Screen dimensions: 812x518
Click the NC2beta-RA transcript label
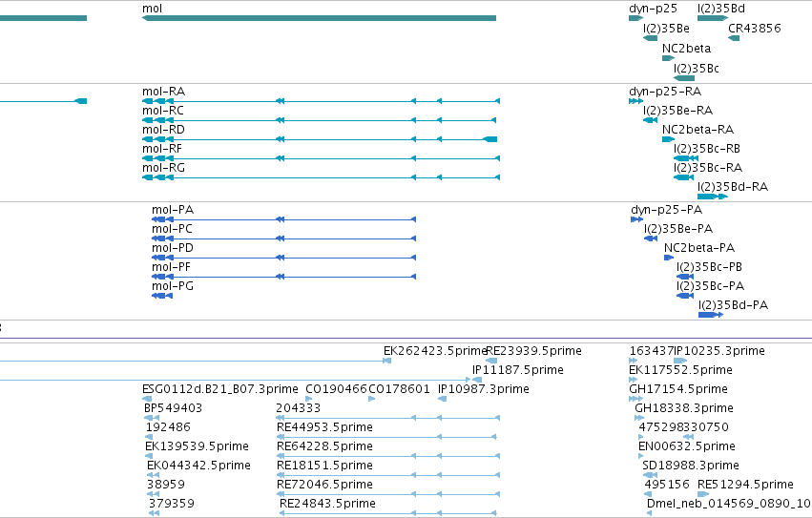698,130
